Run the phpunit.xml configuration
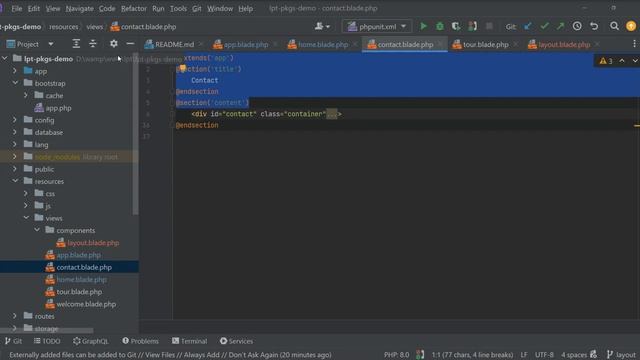 (x=423, y=27)
